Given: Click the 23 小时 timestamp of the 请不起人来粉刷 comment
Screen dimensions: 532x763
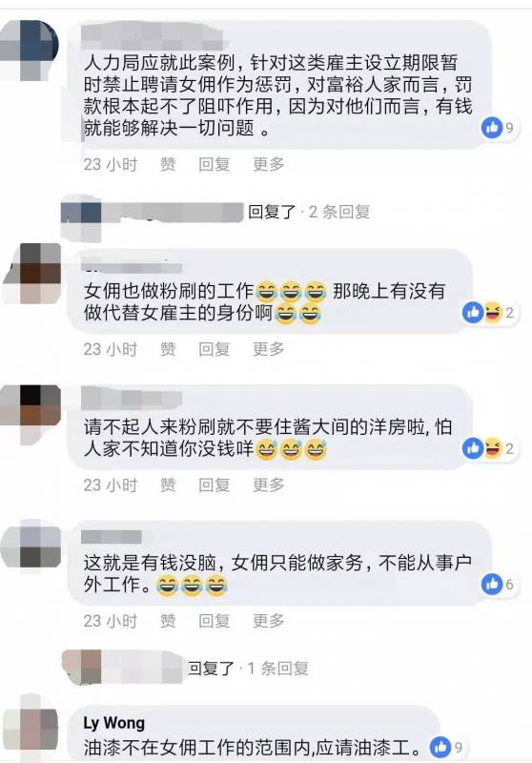Looking at the screenshot, I should 111,485.
